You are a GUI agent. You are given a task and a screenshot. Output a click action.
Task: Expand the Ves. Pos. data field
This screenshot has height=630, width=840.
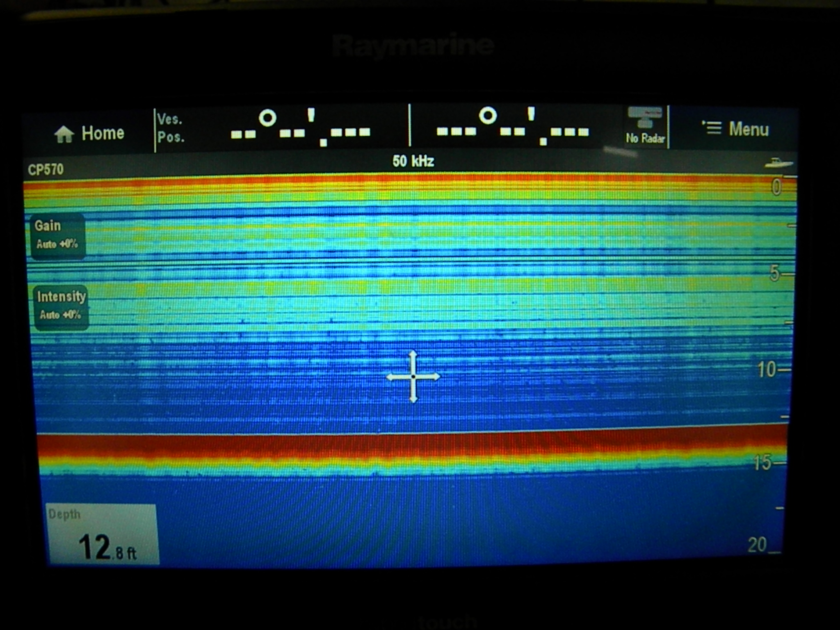coord(170,132)
